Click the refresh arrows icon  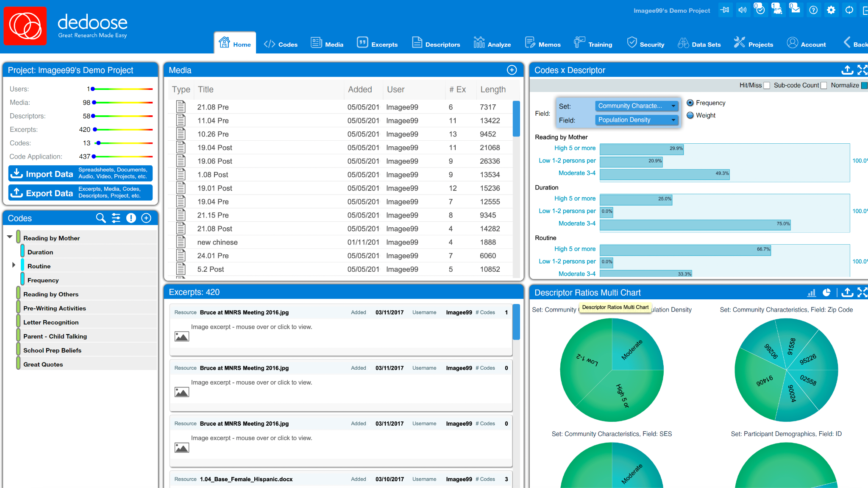coord(849,10)
